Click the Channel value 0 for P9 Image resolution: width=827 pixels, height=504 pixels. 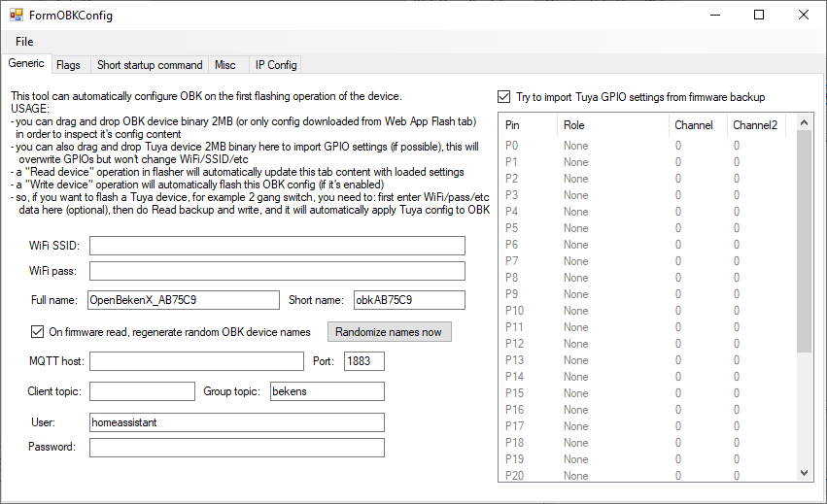tap(678, 294)
